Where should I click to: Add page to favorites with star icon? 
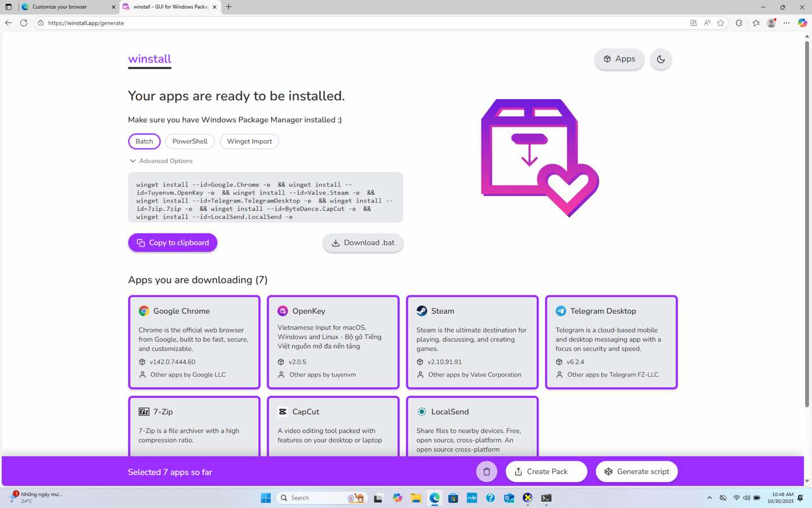coord(721,23)
